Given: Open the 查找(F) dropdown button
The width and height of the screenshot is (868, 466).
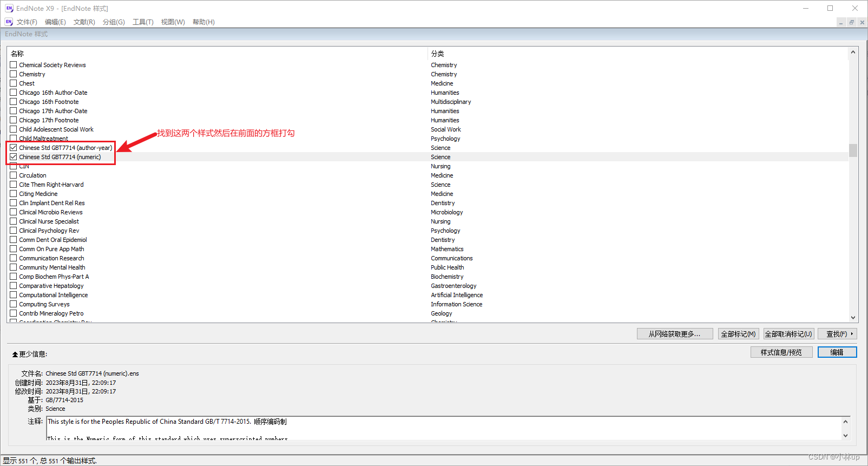Looking at the screenshot, I should click(837, 334).
